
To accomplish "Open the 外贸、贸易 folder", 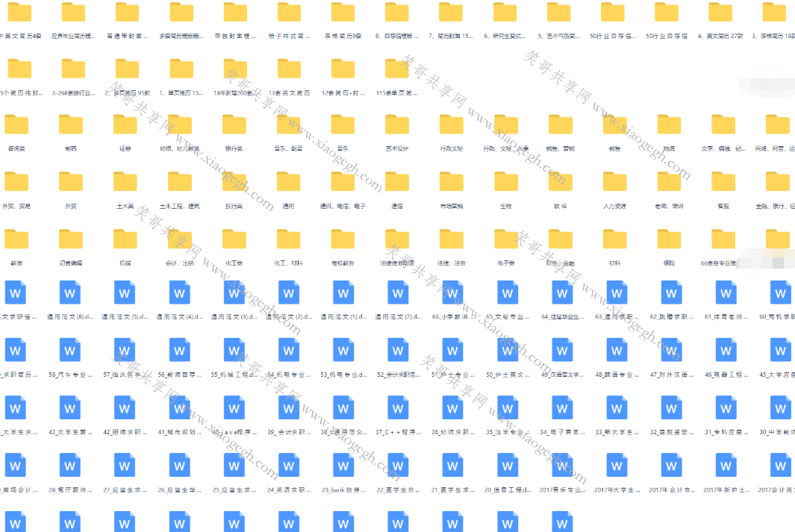I will [16, 182].
